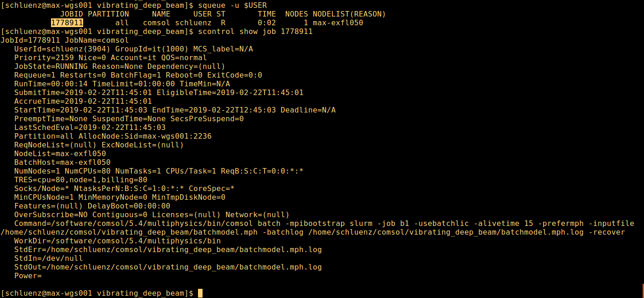
Task: Click the TRES=cpu=80,node=1,billing=80 line
Action: point(80,180)
